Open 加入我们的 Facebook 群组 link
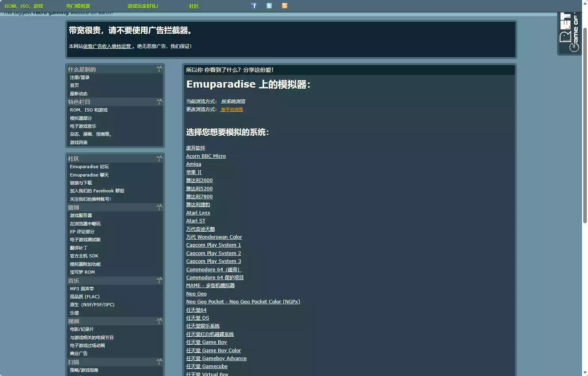Viewport: 588px width, 376px height. click(97, 191)
